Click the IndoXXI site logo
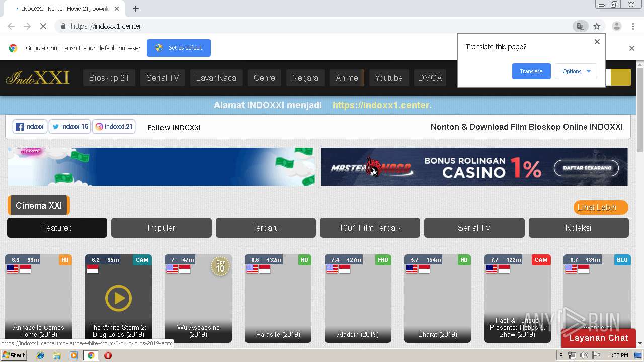The height and width of the screenshot is (362, 644). coord(38,78)
